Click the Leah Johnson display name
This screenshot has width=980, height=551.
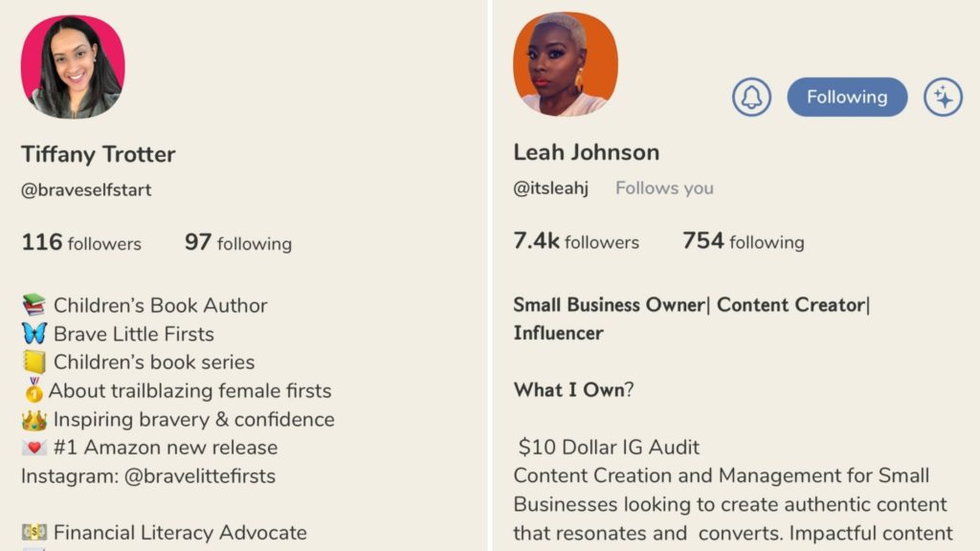click(x=586, y=152)
